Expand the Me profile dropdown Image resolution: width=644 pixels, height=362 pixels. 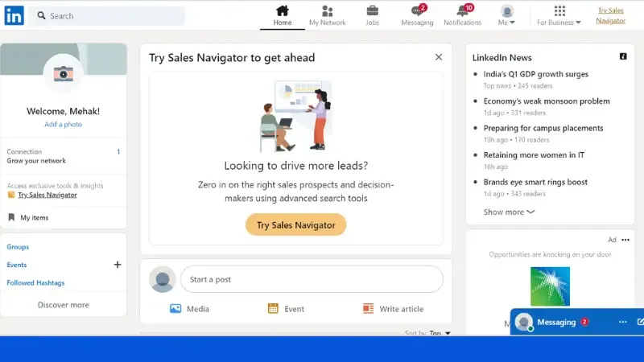506,15
